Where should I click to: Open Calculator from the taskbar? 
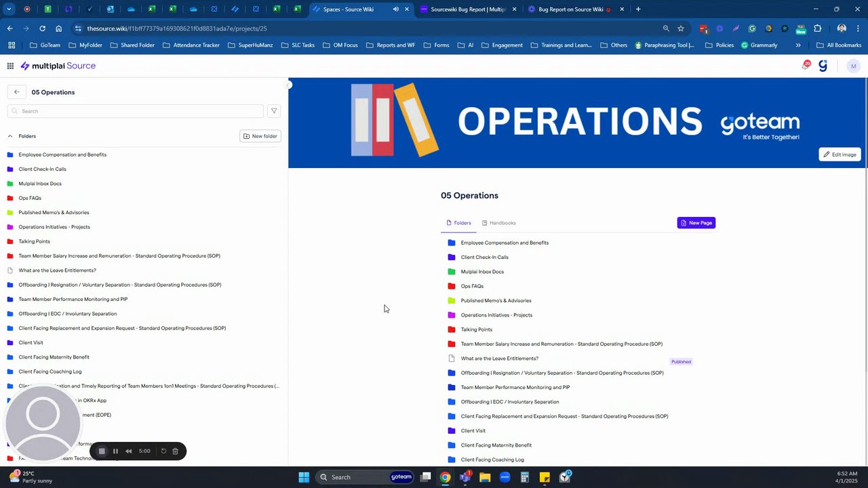point(525,477)
